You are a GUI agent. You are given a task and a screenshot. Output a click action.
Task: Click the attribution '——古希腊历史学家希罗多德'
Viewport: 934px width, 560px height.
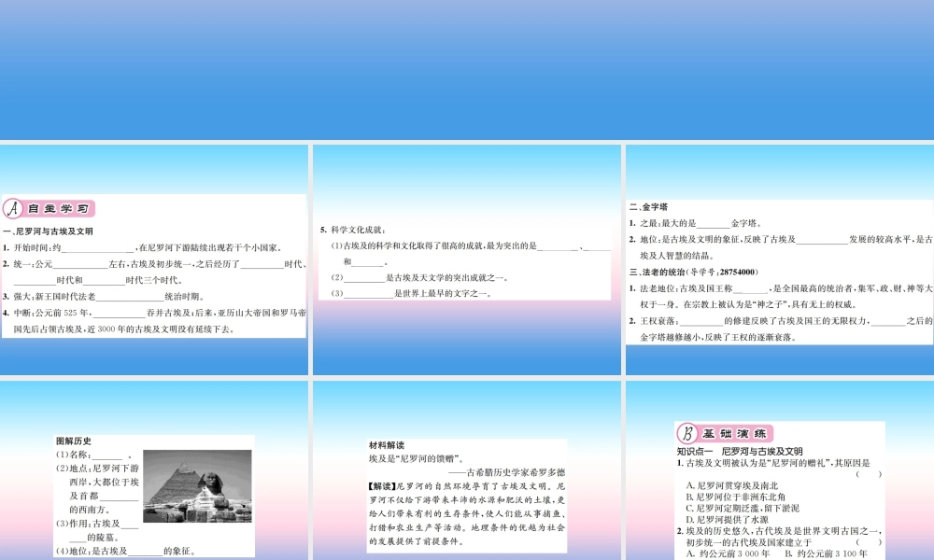507,472
